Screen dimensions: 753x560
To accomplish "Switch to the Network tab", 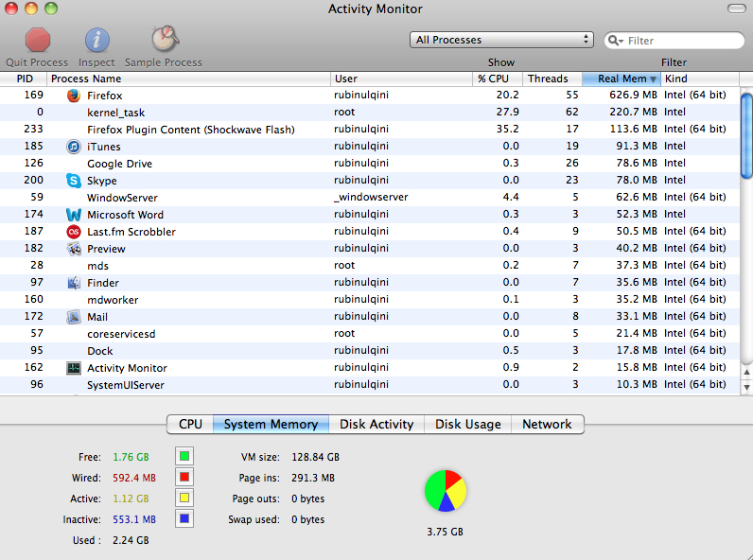I will 548,424.
